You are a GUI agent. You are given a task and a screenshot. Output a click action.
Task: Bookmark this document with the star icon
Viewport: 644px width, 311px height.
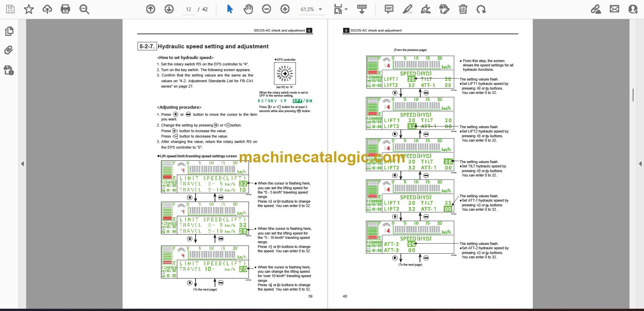(29, 9)
